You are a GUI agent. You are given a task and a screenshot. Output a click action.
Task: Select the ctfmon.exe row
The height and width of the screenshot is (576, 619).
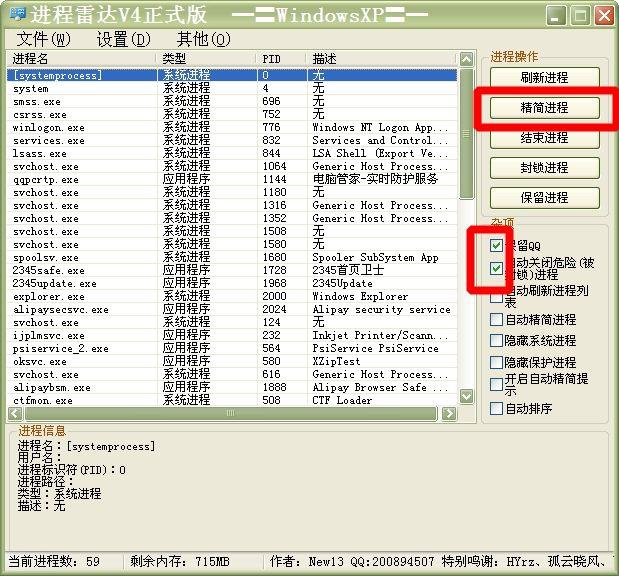click(232, 400)
